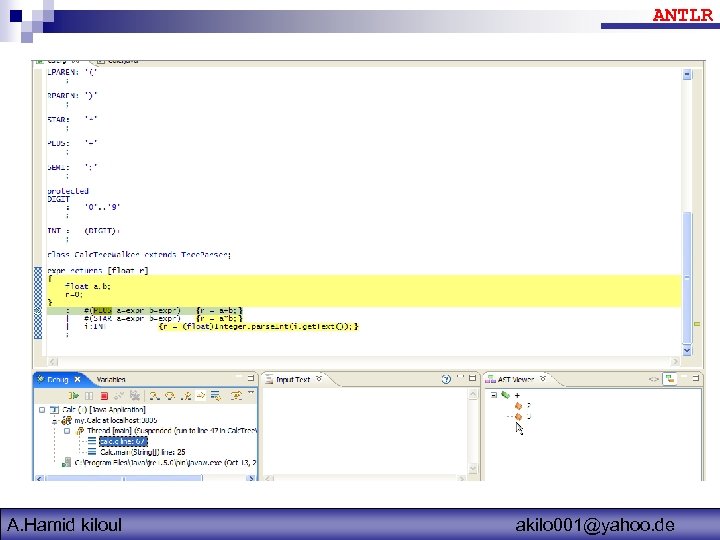Close the Debug tab with its X

(x=77, y=379)
